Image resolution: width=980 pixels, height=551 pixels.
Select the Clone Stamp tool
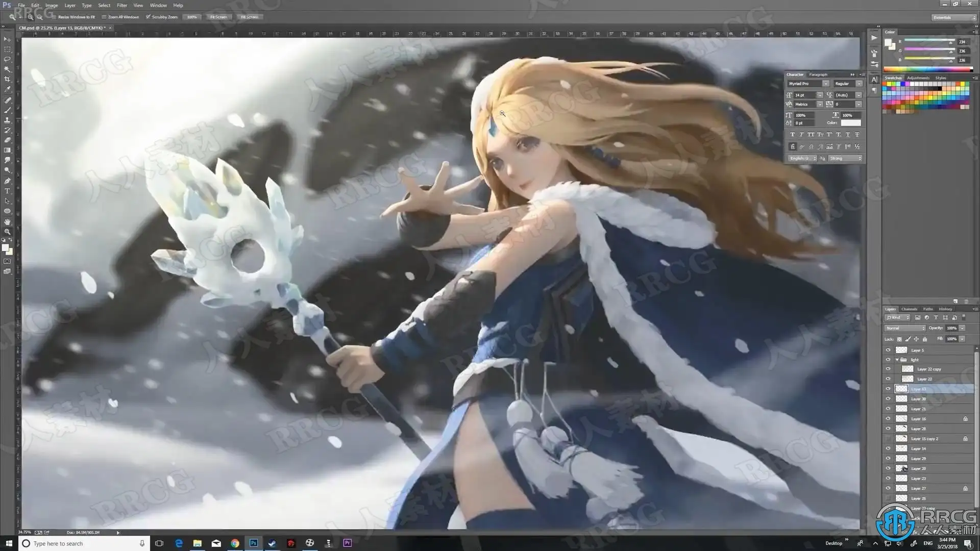7,120
